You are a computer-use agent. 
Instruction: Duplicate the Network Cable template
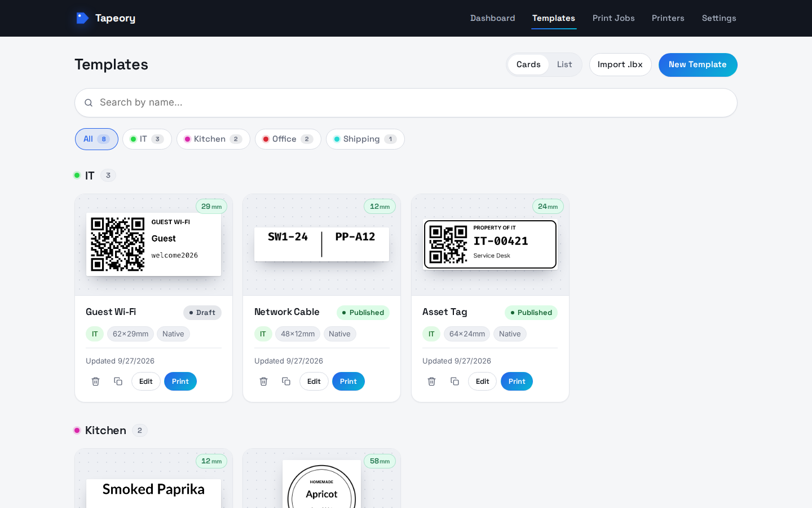286,382
